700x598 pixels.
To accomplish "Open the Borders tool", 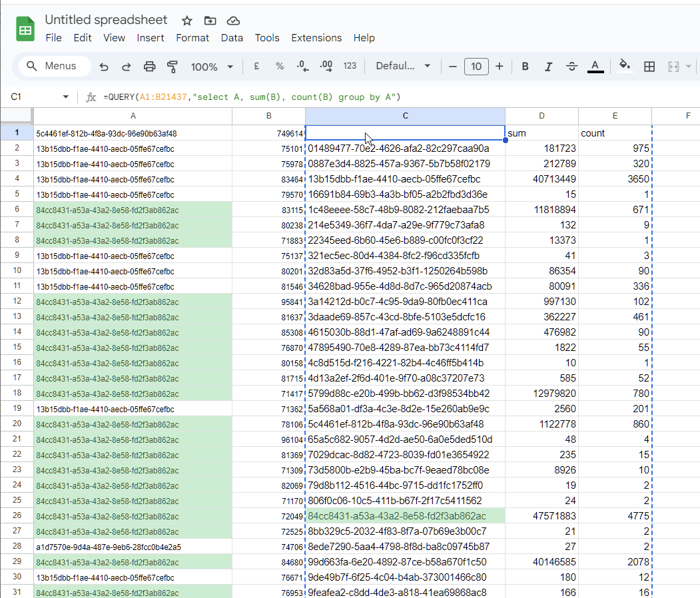I will (649, 67).
